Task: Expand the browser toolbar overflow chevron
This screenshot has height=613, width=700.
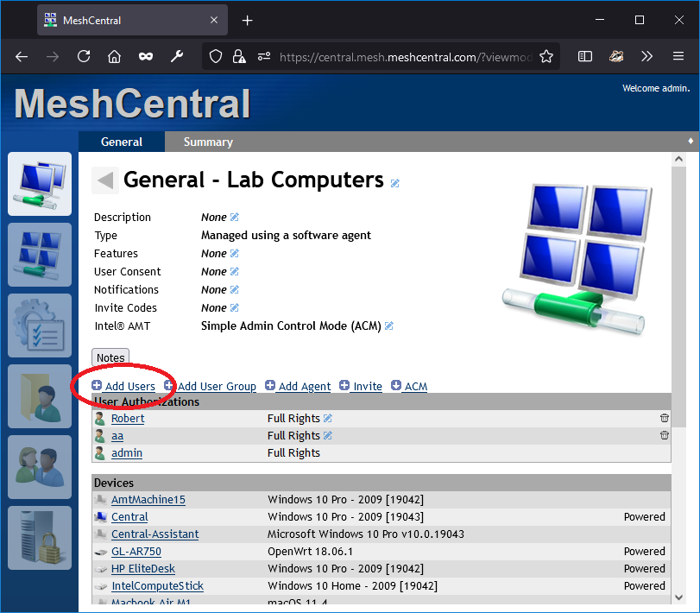Action: pyautogui.click(x=647, y=56)
